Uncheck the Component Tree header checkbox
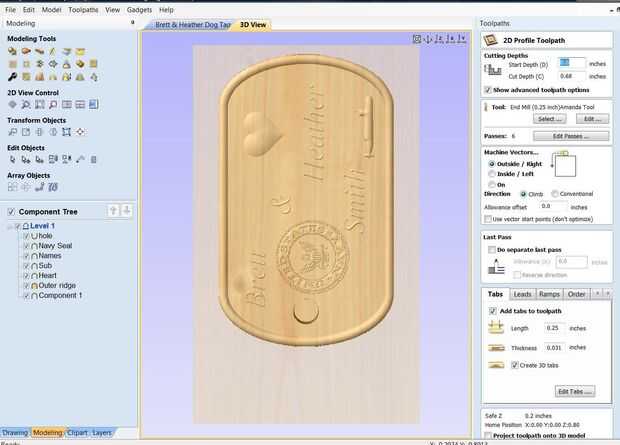Image resolution: width=620 pixels, height=445 pixels. coord(11,212)
